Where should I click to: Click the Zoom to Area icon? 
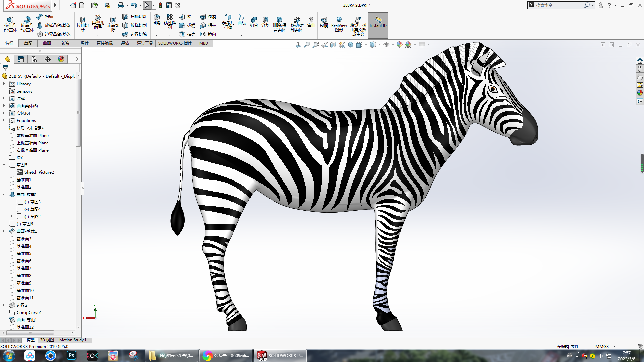click(316, 45)
